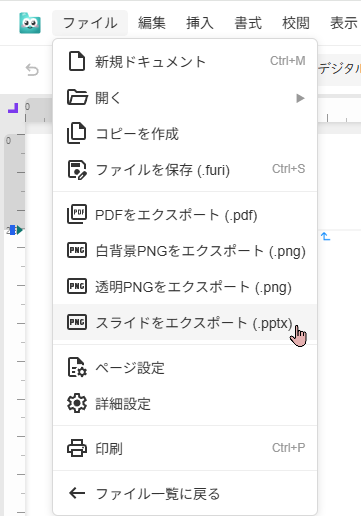Click the Ctrl+P shortcut label
Viewport: 361px width, 516px height.
click(x=289, y=447)
